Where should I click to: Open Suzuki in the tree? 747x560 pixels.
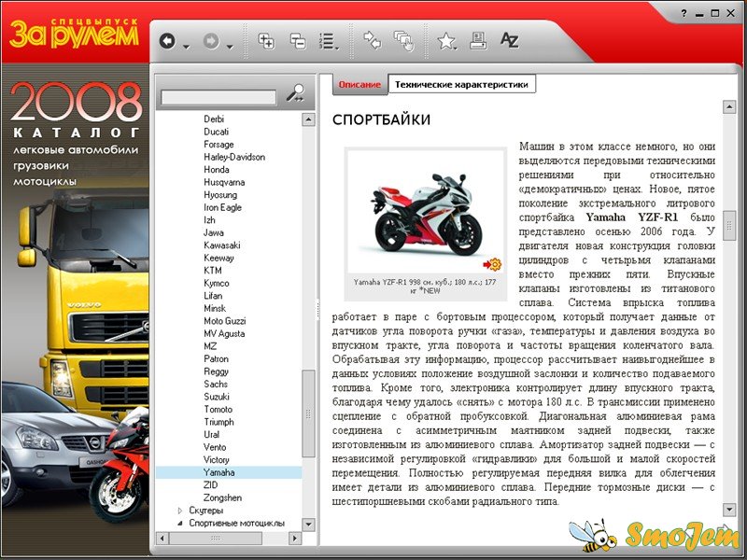[217, 396]
